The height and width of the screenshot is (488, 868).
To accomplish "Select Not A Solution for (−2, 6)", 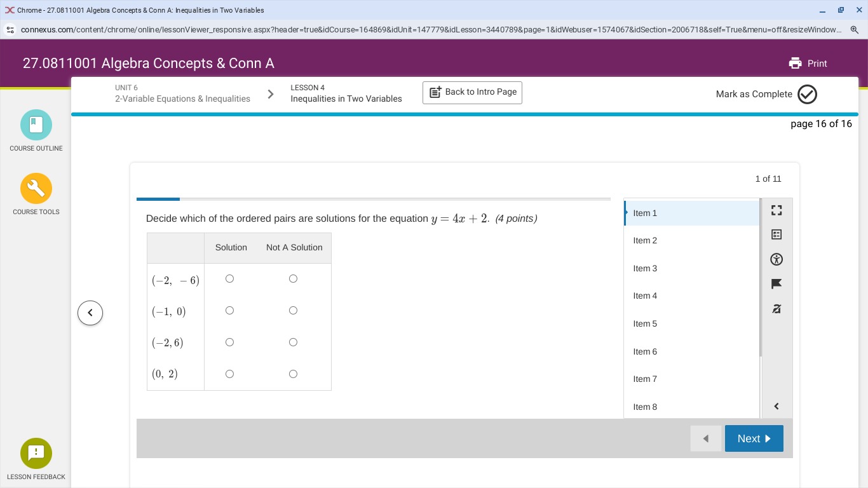I will [x=293, y=342].
